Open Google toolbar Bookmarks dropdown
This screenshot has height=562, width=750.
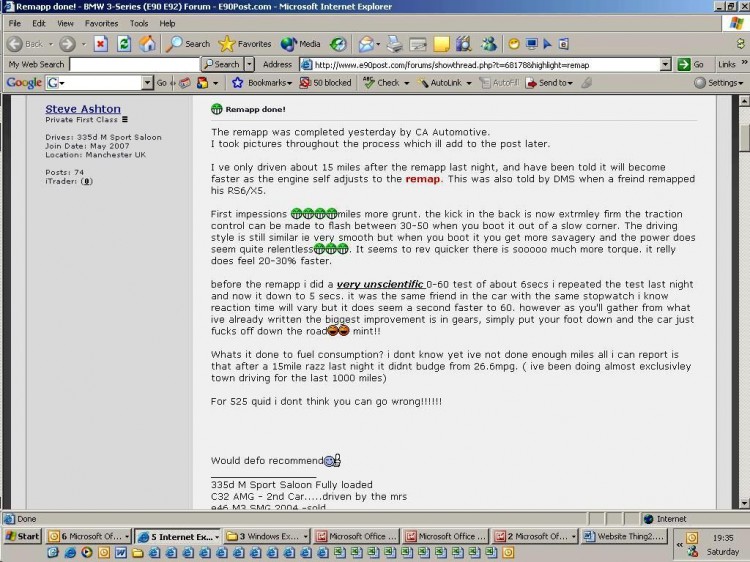pos(263,83)
